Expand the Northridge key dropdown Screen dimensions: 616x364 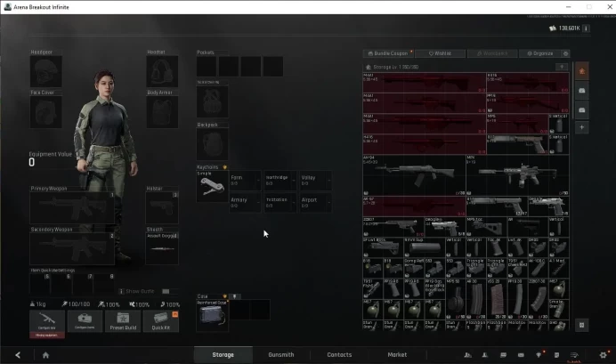click(x=294, y=181)
